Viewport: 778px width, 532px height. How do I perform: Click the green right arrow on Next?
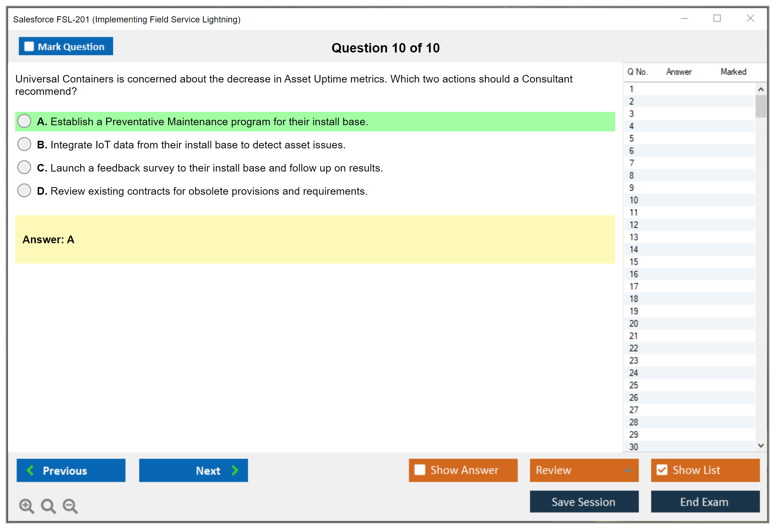235,470
